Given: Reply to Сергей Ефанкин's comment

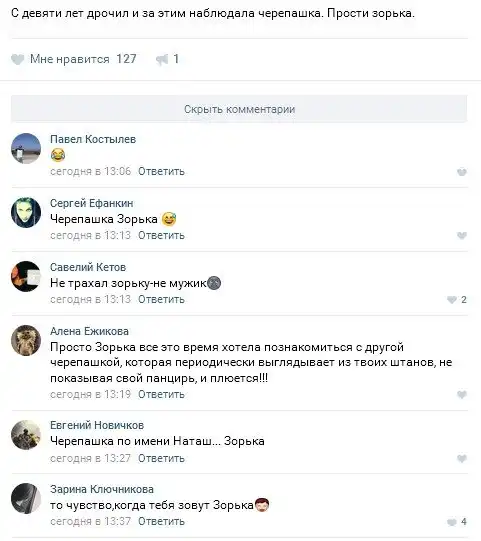Looking at the screenshot, I should pos(161,236).
